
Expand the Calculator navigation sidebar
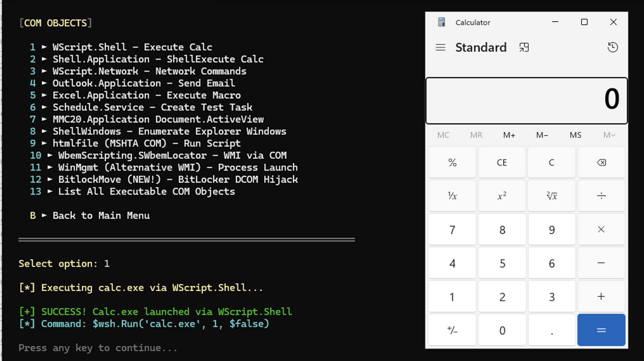point(441,47)
